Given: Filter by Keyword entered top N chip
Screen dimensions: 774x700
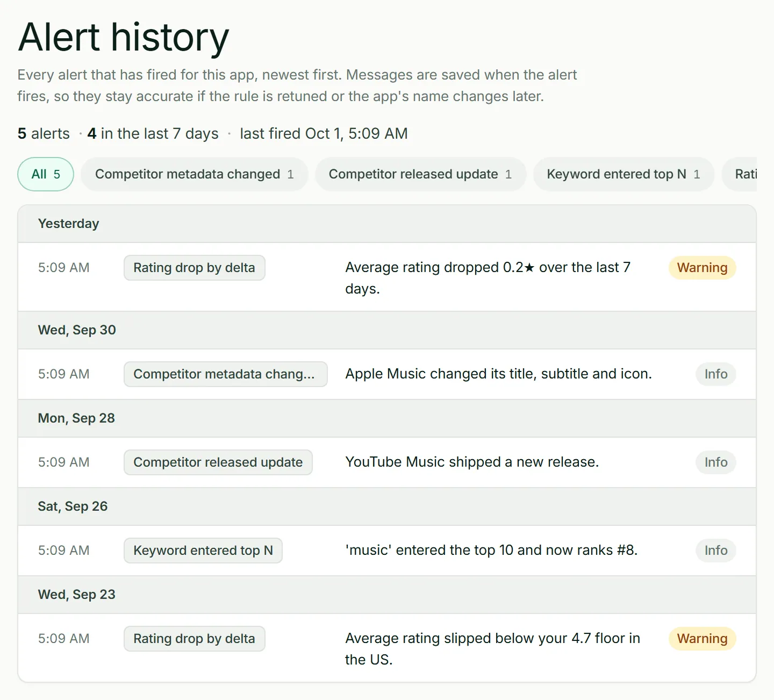Looking at the screenshot, I should (x=623, y=174).
